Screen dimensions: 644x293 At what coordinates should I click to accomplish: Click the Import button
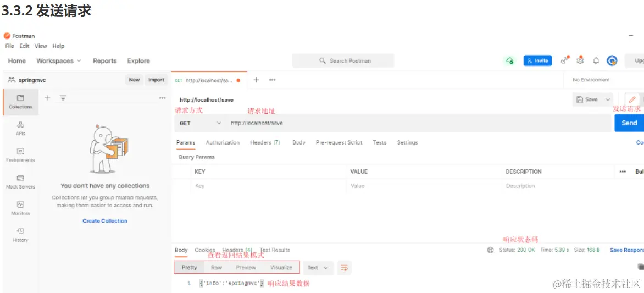pyautogui.click(x=156, y=80)
